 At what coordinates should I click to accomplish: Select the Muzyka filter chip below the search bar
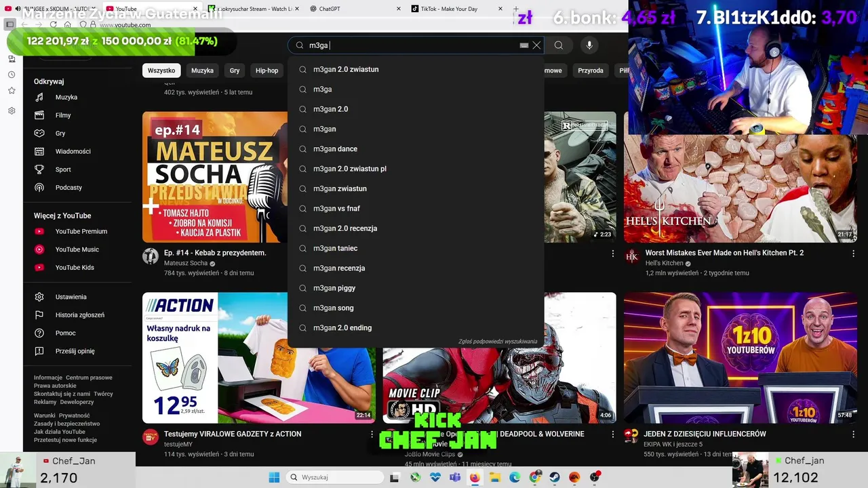[202, 70]
